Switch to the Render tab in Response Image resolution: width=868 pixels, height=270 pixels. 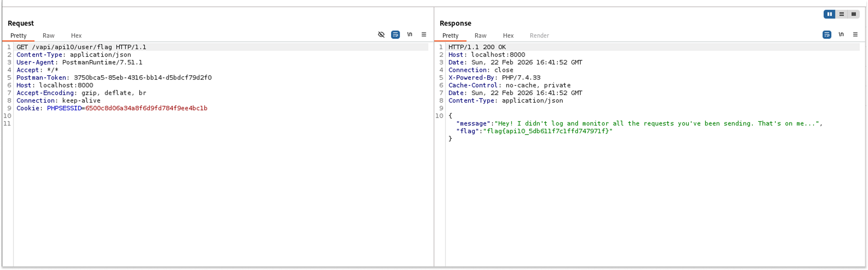point(539,36)
